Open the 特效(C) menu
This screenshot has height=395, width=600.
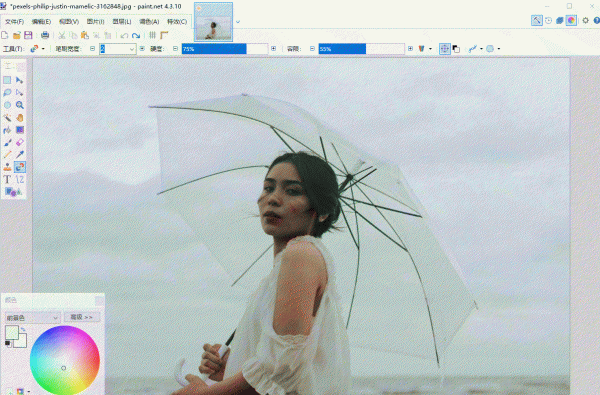(177, 21)
